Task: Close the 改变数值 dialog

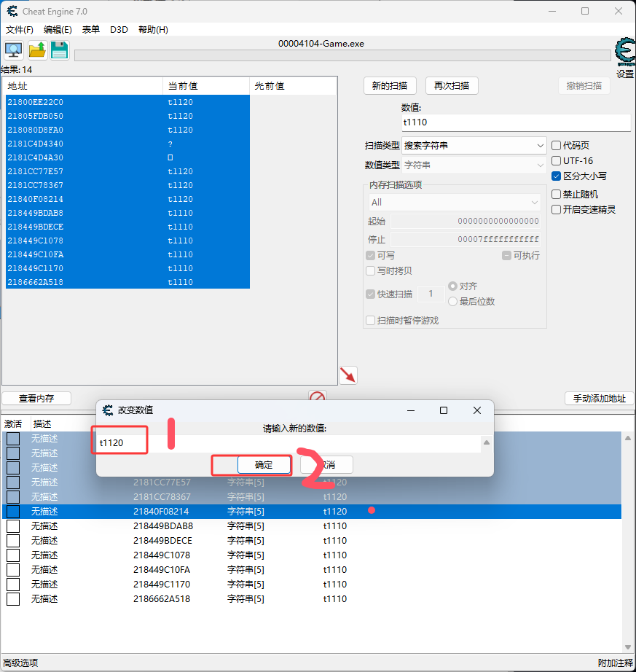Action: 477,410
